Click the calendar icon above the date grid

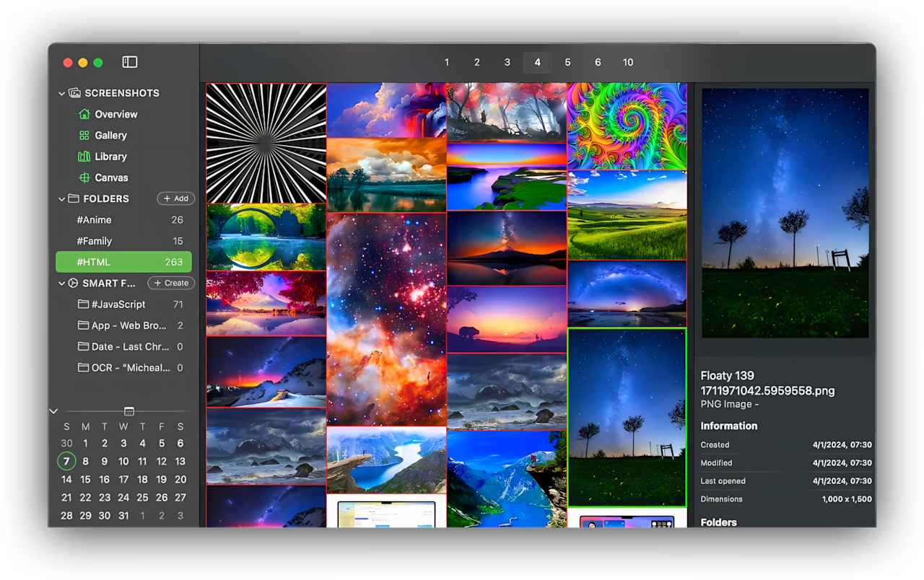coord(128,411)
